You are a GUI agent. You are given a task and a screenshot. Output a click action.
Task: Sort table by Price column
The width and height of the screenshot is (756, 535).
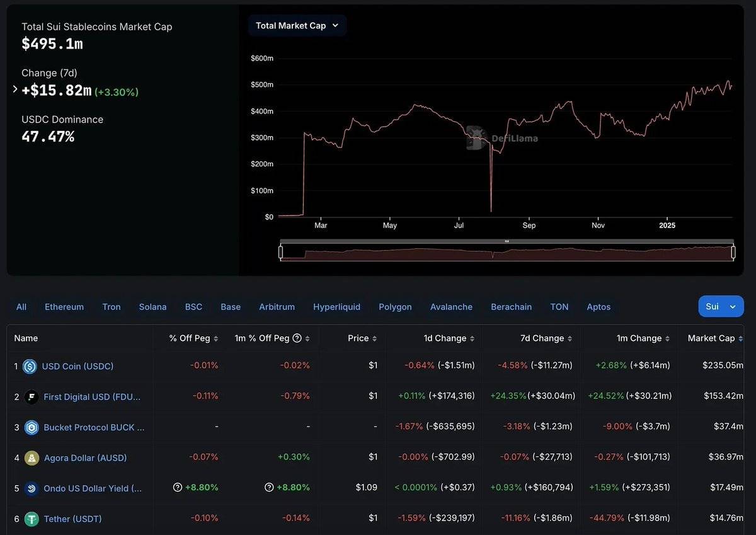[x=362, y=338]
